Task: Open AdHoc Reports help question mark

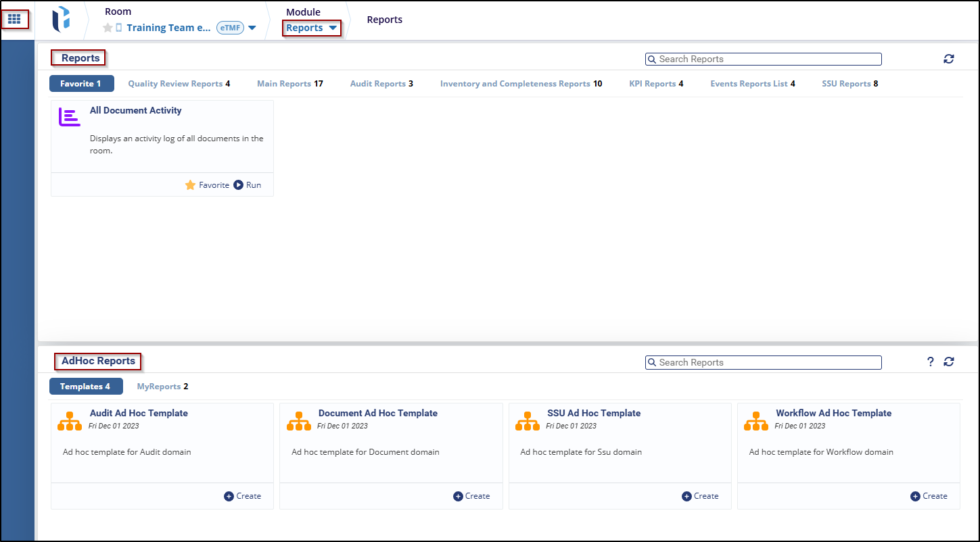Action: [930, 362]
